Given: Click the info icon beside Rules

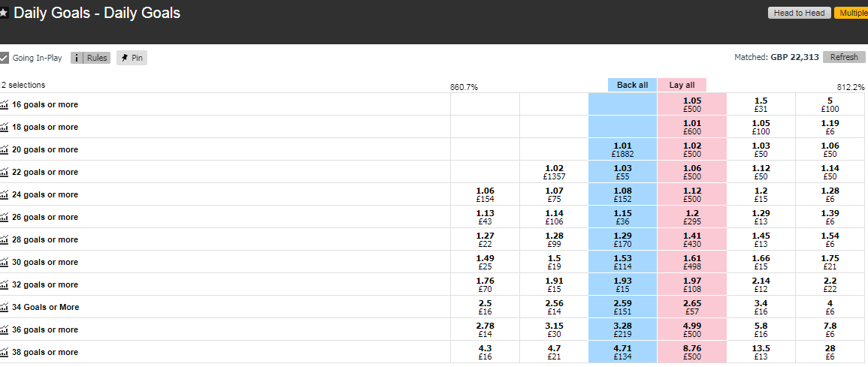Looking at the screenshot, I should [77, 58].
